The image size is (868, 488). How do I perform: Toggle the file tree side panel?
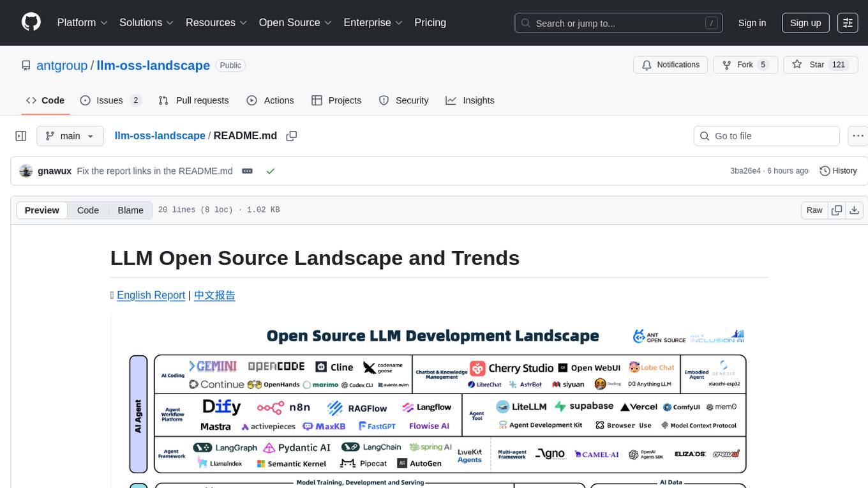[21, 136]
